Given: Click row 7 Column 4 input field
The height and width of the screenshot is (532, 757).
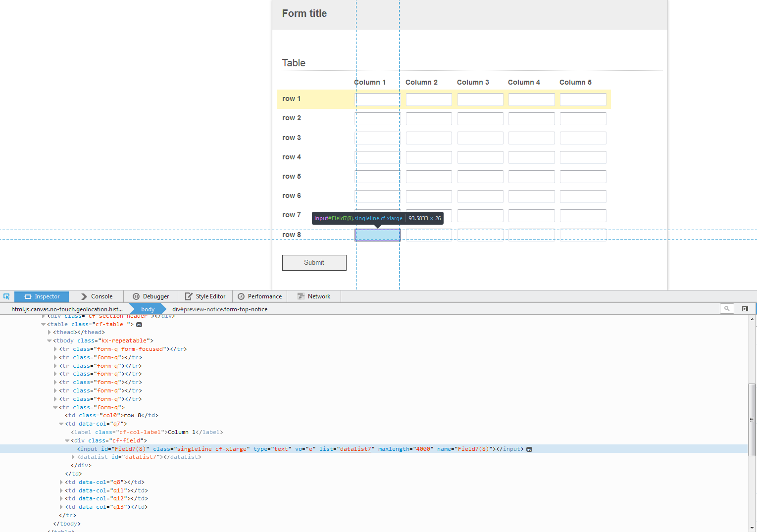Looking at the screenshot, I should [532, 216].
